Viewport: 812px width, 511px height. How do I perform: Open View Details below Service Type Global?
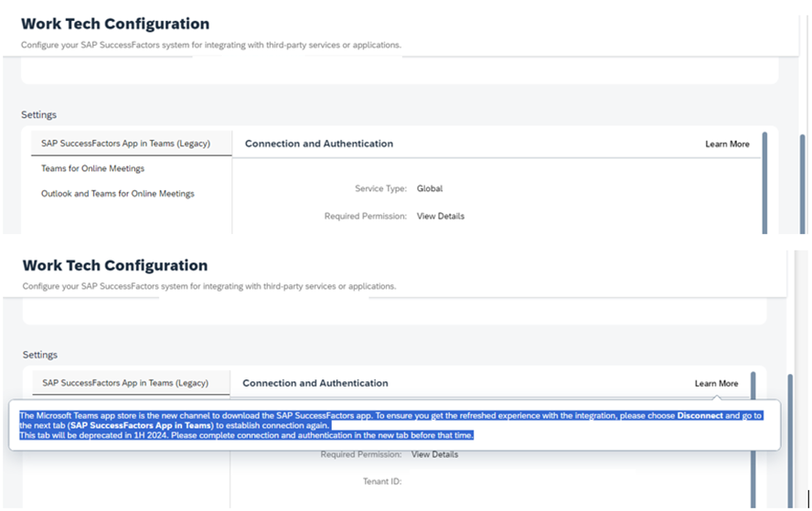[440, 216]
